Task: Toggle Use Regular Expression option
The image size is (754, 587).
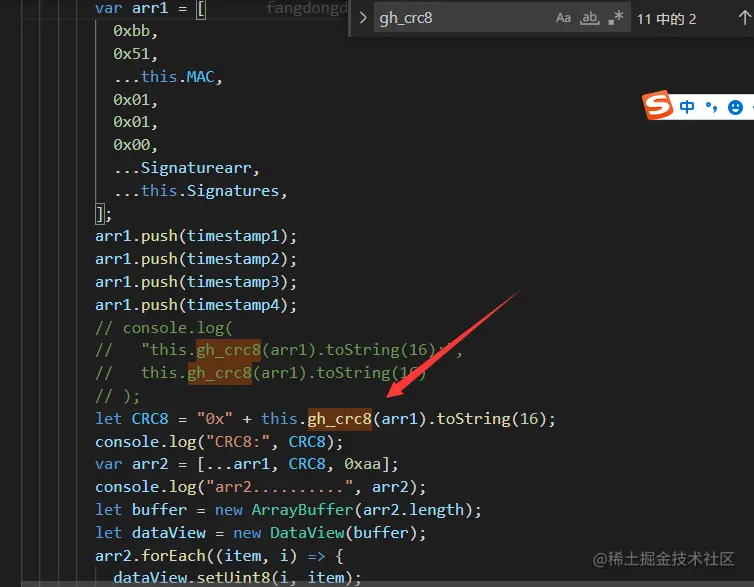Action: pyautogui.click(x=616, y=18)
